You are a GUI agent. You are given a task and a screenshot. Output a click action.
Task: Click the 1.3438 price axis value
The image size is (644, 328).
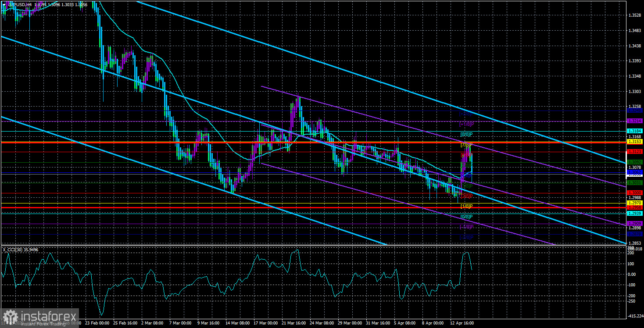coord(635,46)
